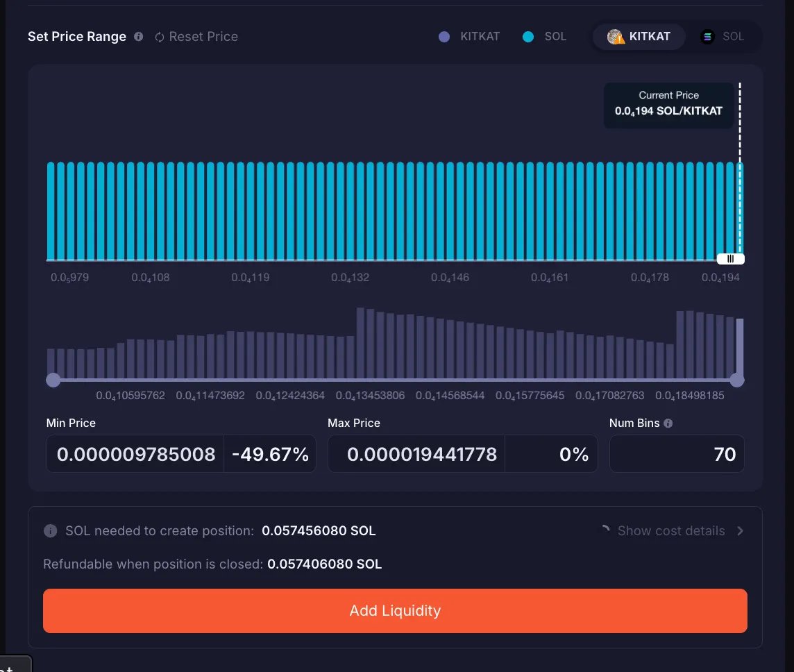Image resolution: width=794 pixels, height=672 pixels.
Task: Select the KITKAT token toggle
Action: click(x=639, y=37)
